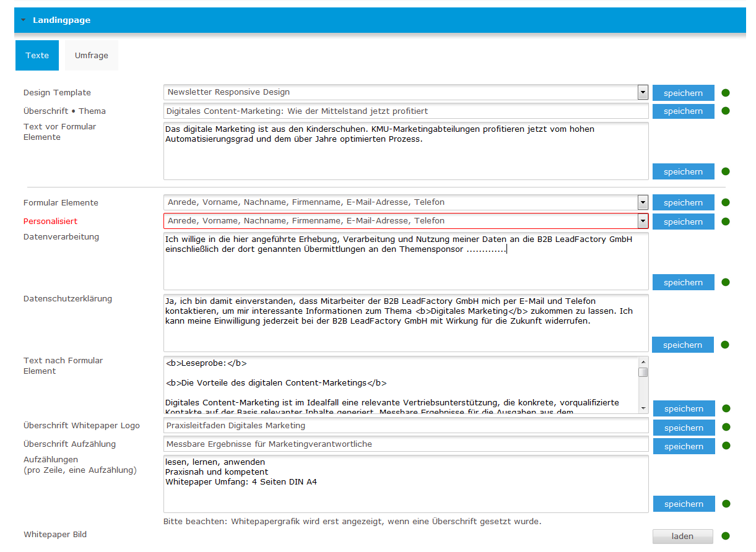756x552 pixels.
Task: Save the Personalisiert selection
Action: point(684,222)
